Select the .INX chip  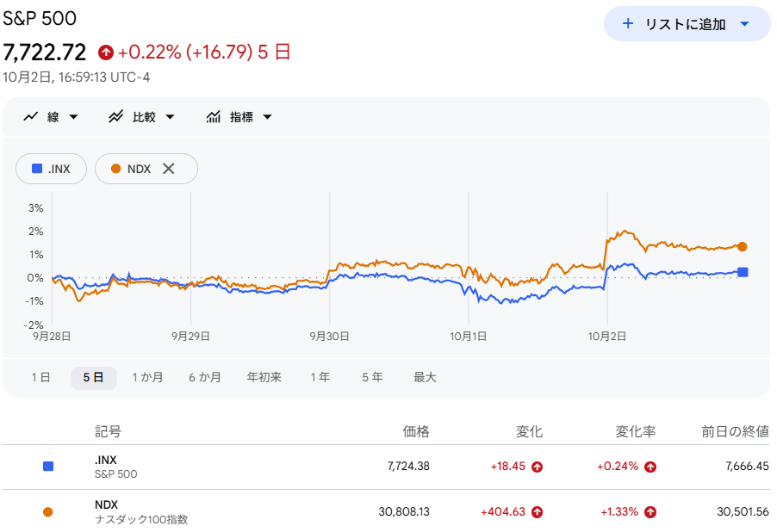pos(52,169)
